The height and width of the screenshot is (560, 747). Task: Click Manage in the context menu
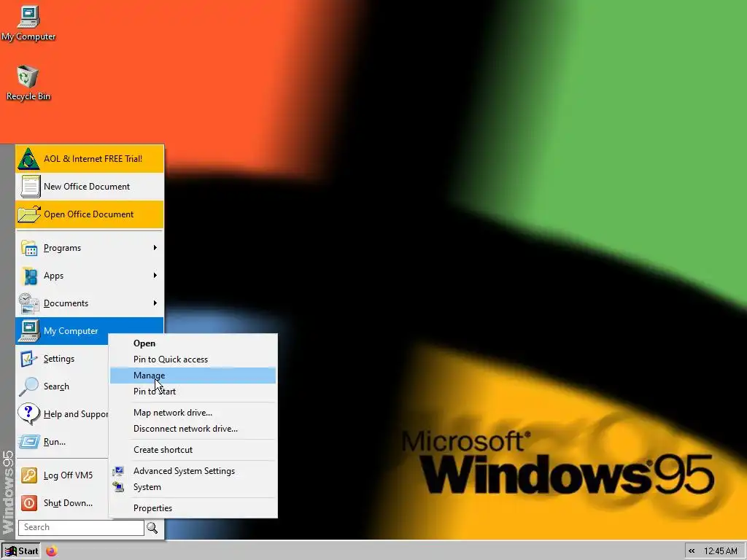[193, 376]
